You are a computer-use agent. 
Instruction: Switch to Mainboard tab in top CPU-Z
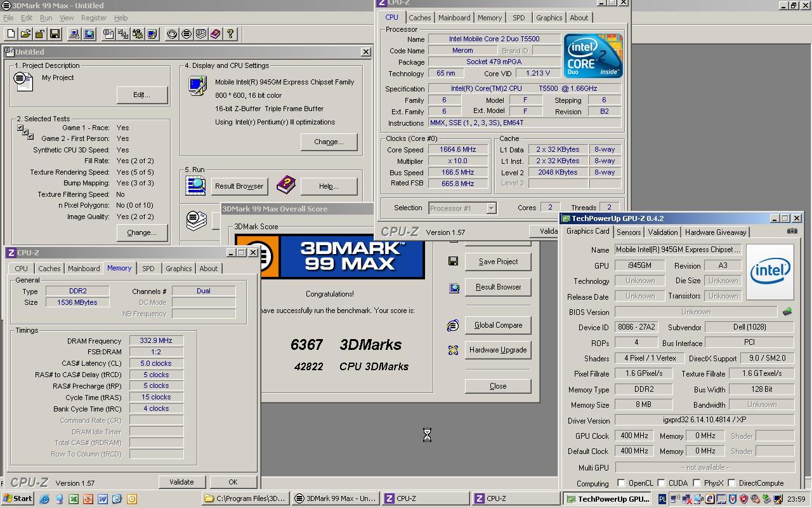[454, 18]
